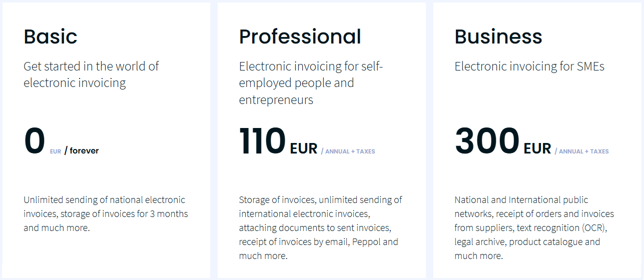Choose the 110 price figure

(x=262, y=141)
